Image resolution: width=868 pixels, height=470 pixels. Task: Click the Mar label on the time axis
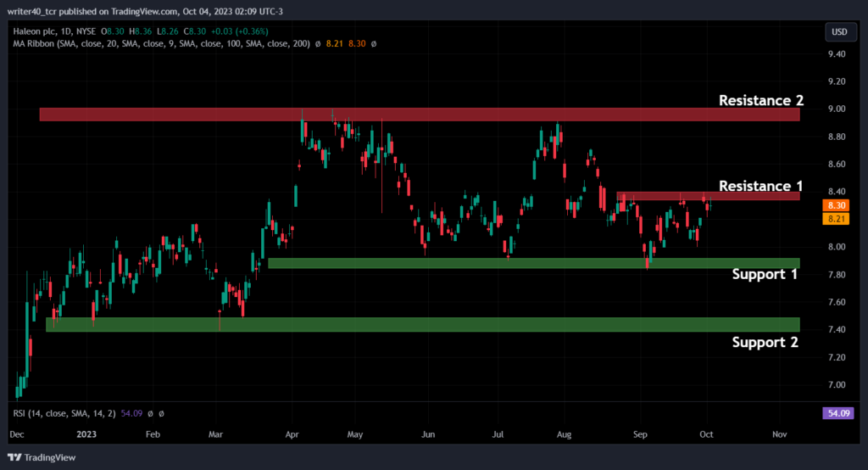point(215,434)
